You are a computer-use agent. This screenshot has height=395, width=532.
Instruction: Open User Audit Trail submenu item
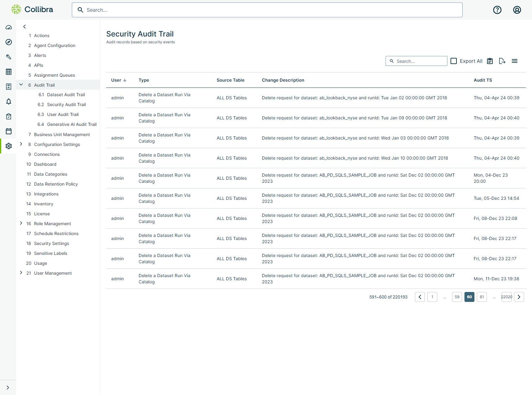[x=63, y=114]
